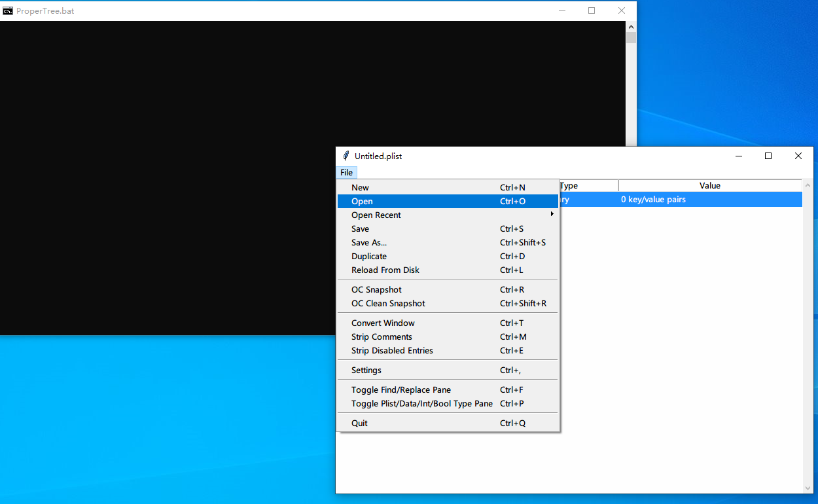The image size is (818, 504).
Task: Open Settings from the File menu
Action: 366,370
